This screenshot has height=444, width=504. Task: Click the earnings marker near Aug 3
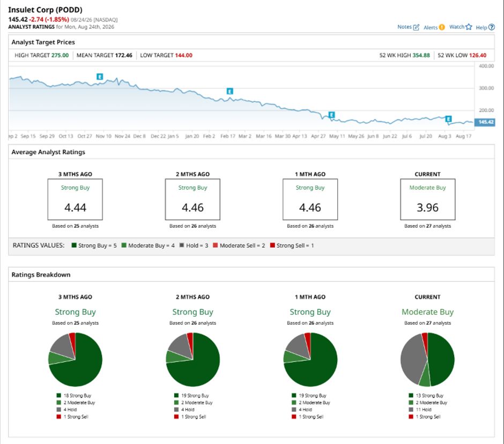448,119
